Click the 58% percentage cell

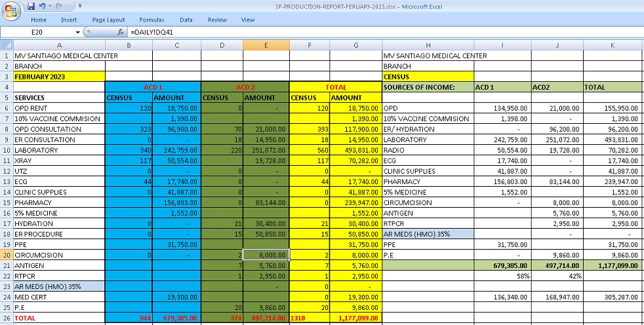click(503, 276)
